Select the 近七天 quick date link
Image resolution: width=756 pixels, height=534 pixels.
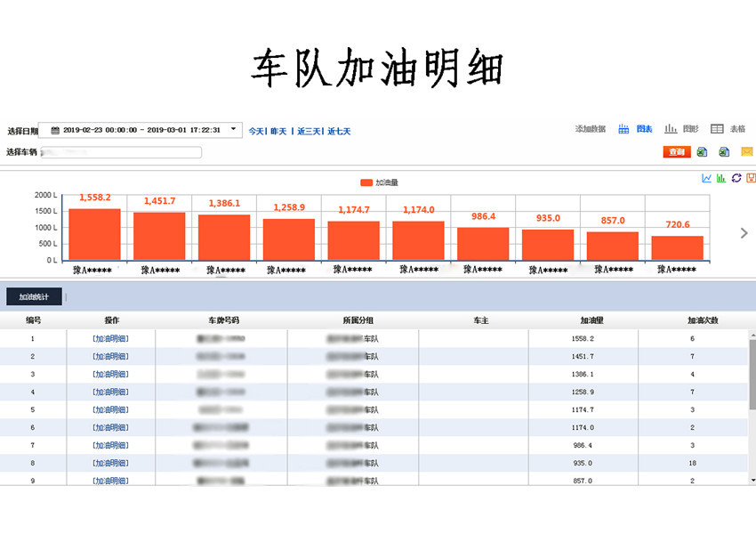click(339, 131)
